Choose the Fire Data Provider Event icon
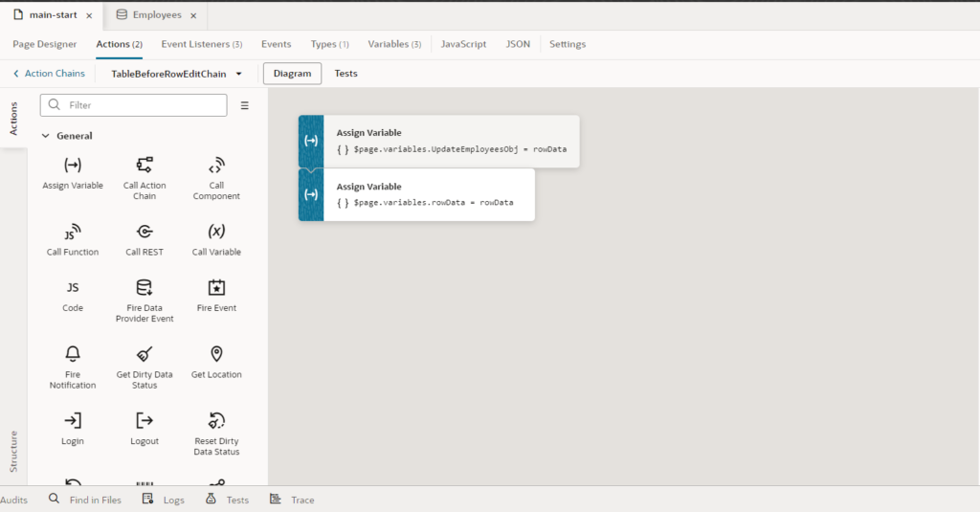The image size is (980, 512). (x=145, y=287)
